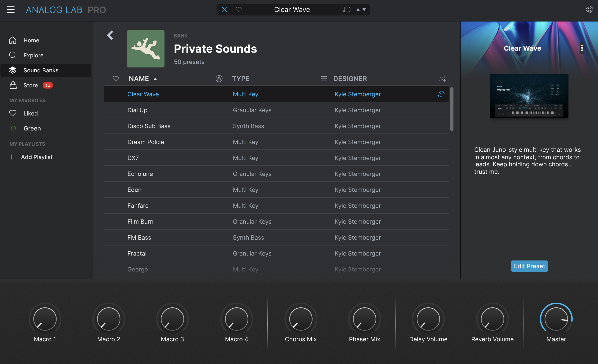
Task: Toggle the Arturia logo column filter icon
Action: coord(219,79)
